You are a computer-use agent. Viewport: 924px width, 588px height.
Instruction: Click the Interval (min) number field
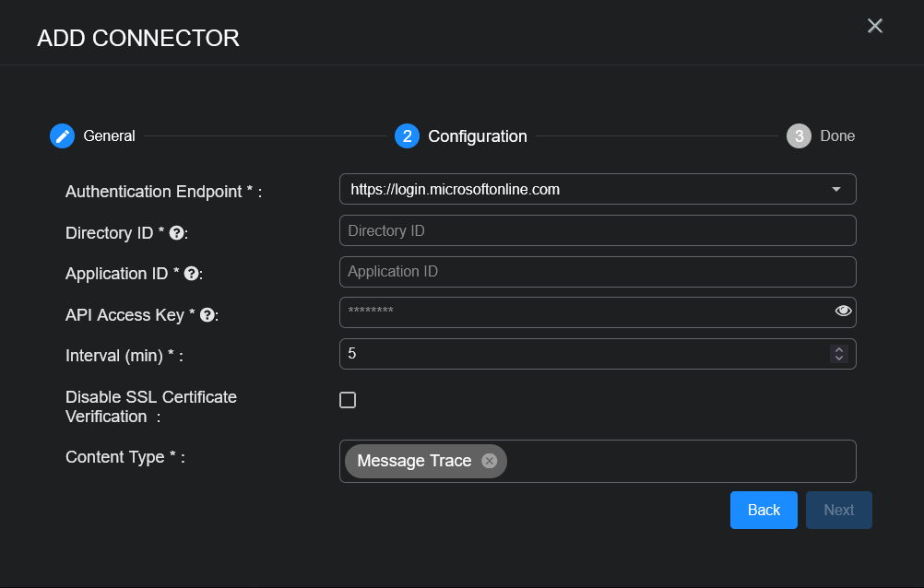click(x=581, y=354)
